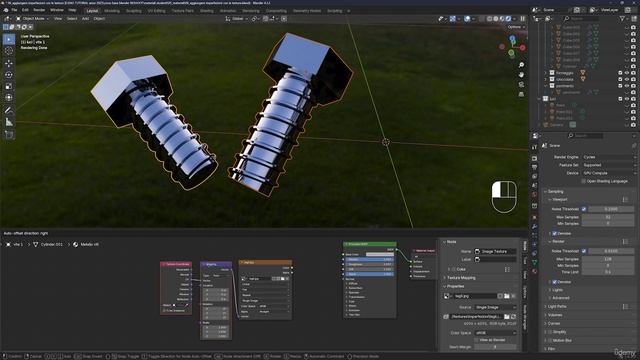Image resolution: width=640 pixels, height=360 pixels.
Task: Open the Object Data green triangle tab
Action: pos(534,262)
